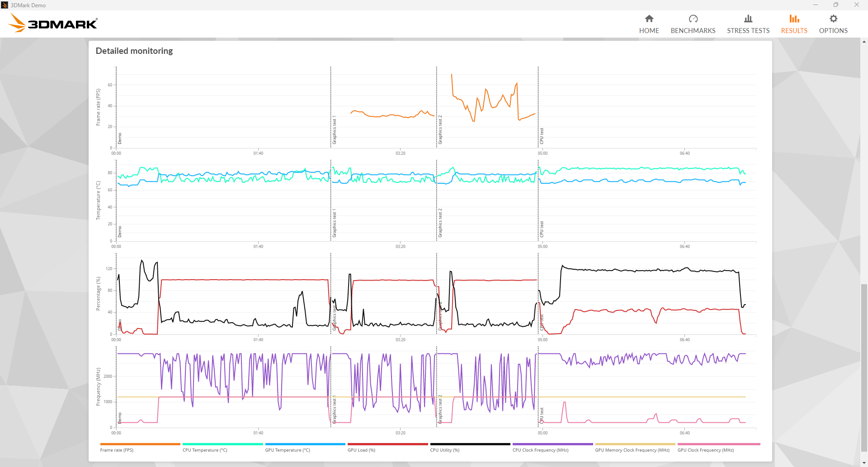Toggle GPU Clock Frequency legend item
This screenshot has width=868, height=467.
tap(706, 450)
